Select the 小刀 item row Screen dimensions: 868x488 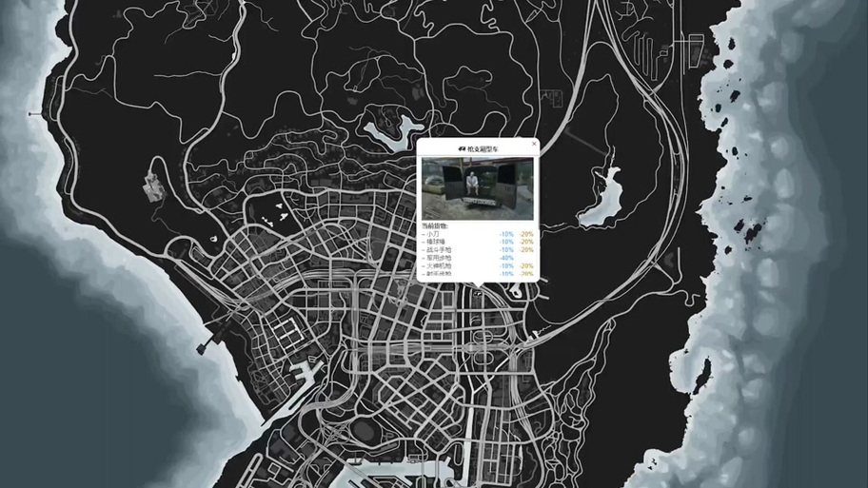coord(478,234)
